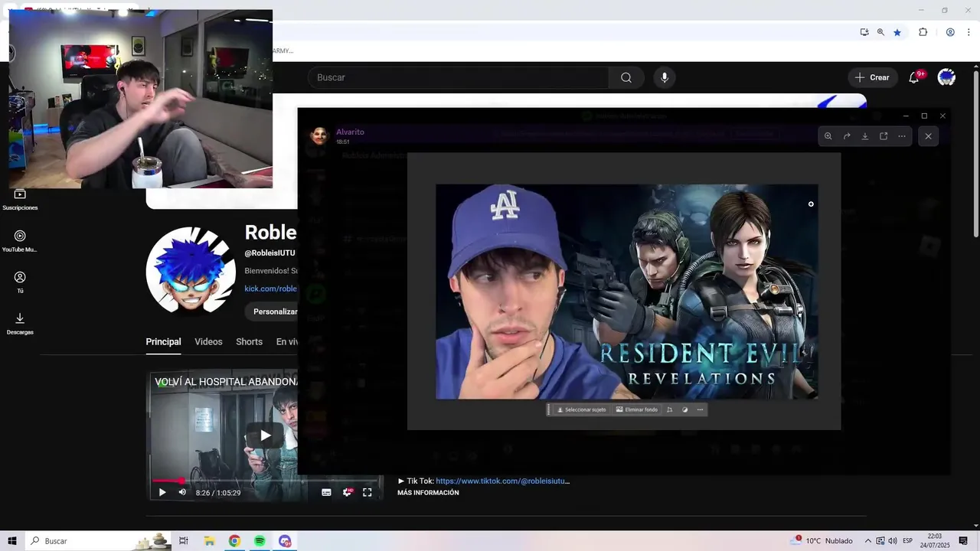Open Task View on the taskbar
This screenshot has height=551, width=980.
tap(184, 541)
